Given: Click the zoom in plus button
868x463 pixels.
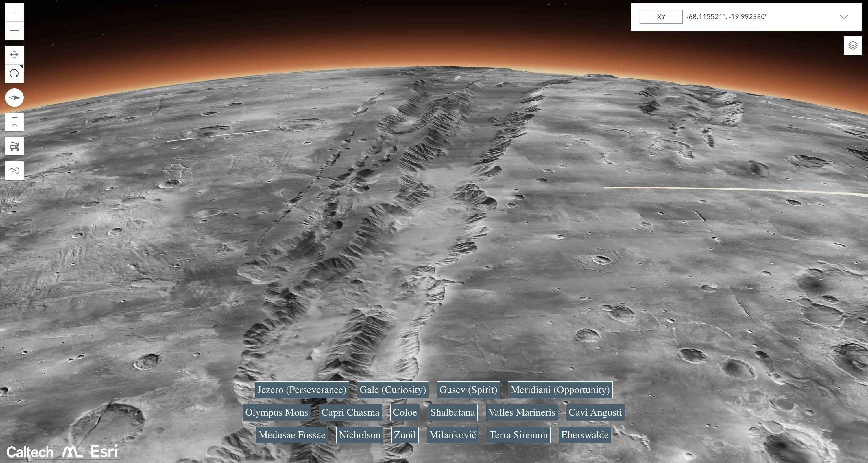Looking at the screenshot, I should 14,12.
